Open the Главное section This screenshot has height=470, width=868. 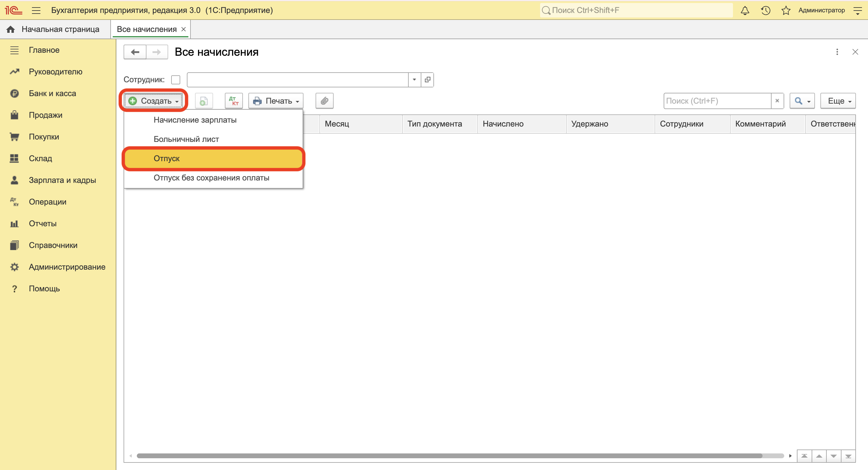pyautogui.click(x=58, y=50)
